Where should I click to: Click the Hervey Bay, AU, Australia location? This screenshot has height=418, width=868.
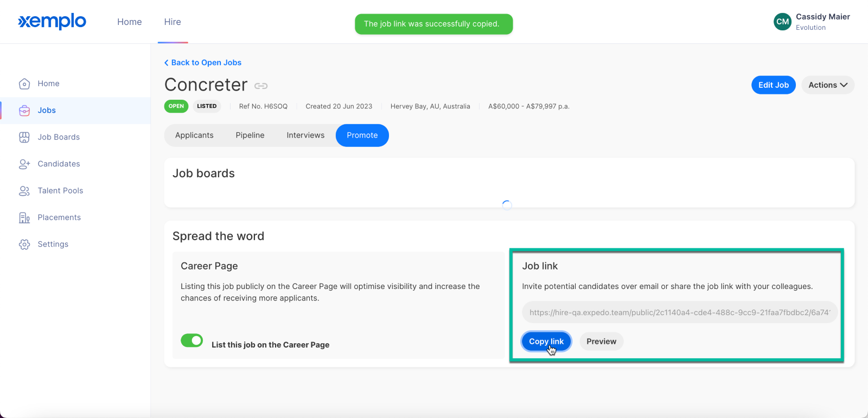430,106
